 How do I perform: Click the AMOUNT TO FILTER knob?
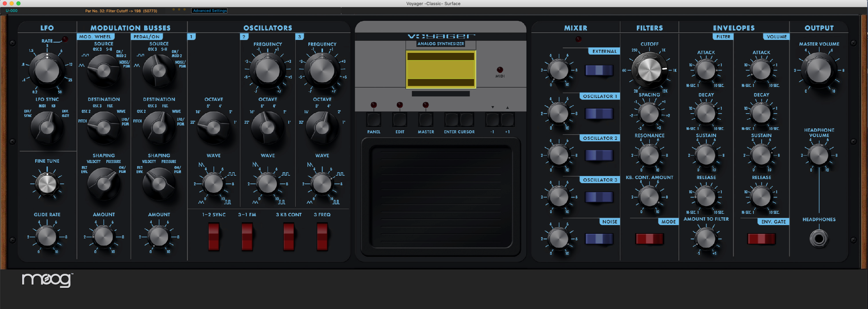(x=706, y=239)
